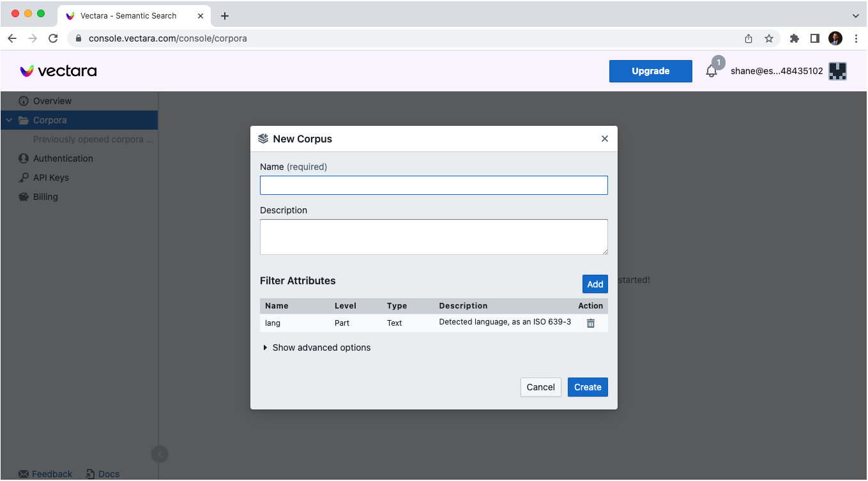The width and height of the screenshot is (868, 481).
Task: Collapse the sidebar with arrow button
Action: [x=159, y=454]
